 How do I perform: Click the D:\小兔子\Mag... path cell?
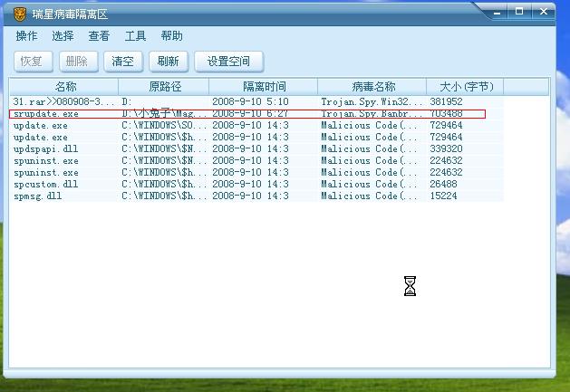(164, 114)
